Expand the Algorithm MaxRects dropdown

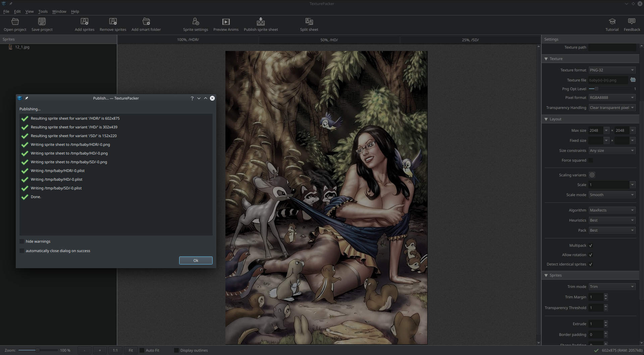[612, 210]
